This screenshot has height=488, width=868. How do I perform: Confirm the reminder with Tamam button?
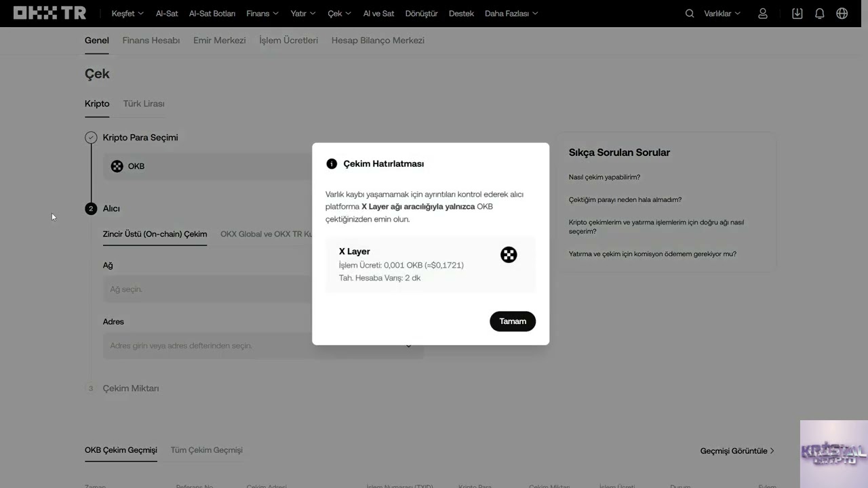pos(513,321)
